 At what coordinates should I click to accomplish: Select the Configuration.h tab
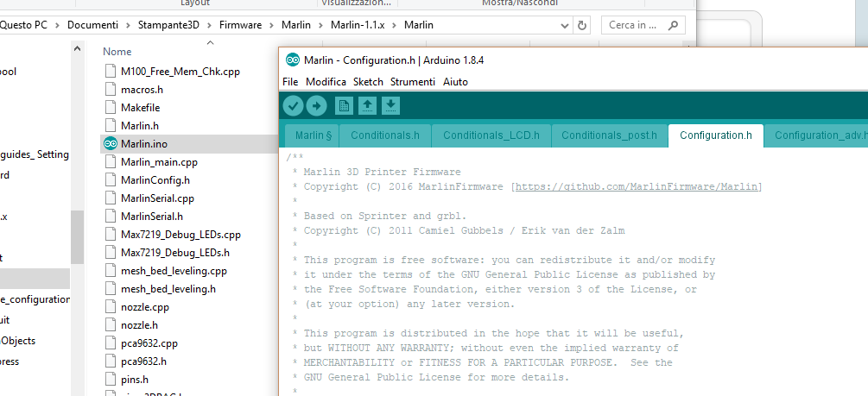[716, 135]
